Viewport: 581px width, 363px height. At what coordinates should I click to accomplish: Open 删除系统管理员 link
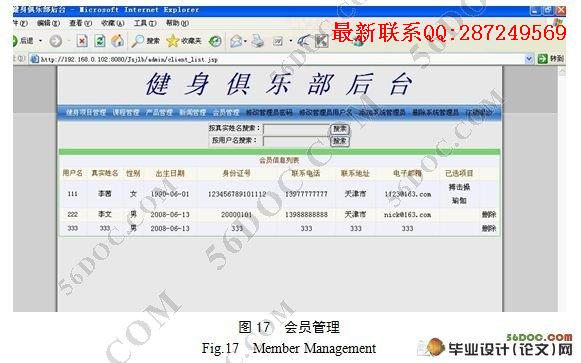pyautogui.click(x=435, y=112)
